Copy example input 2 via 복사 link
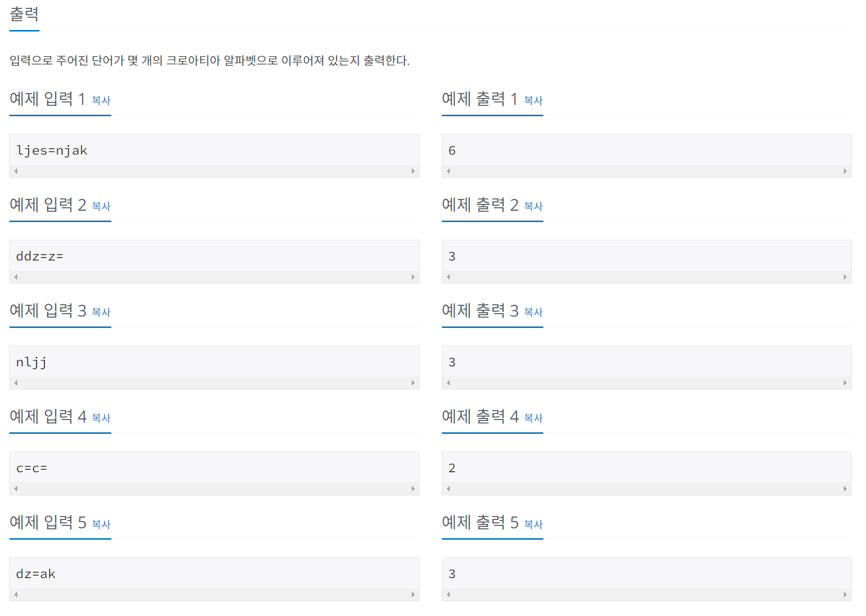 tap(101, 206)
